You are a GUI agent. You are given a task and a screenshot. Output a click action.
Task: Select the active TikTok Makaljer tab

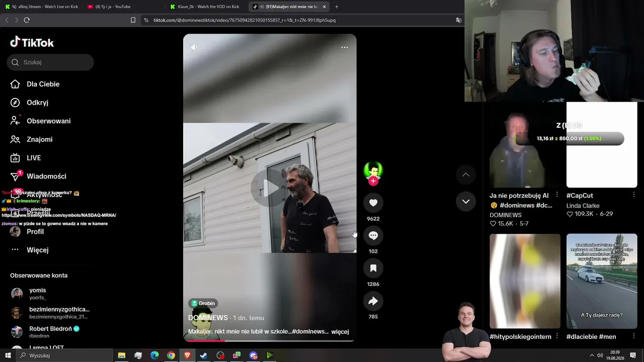click(289, 7)
